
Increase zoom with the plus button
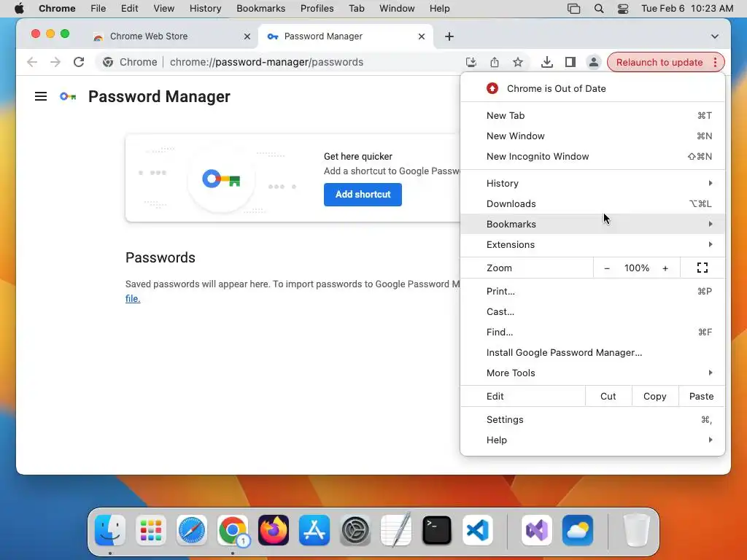[x=665, y=268]
